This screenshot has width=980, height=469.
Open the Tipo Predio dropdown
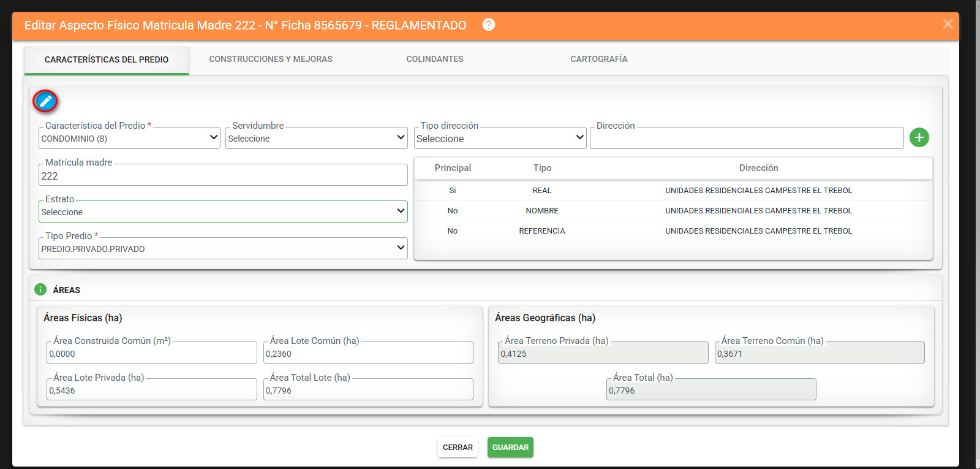[223, 248]
